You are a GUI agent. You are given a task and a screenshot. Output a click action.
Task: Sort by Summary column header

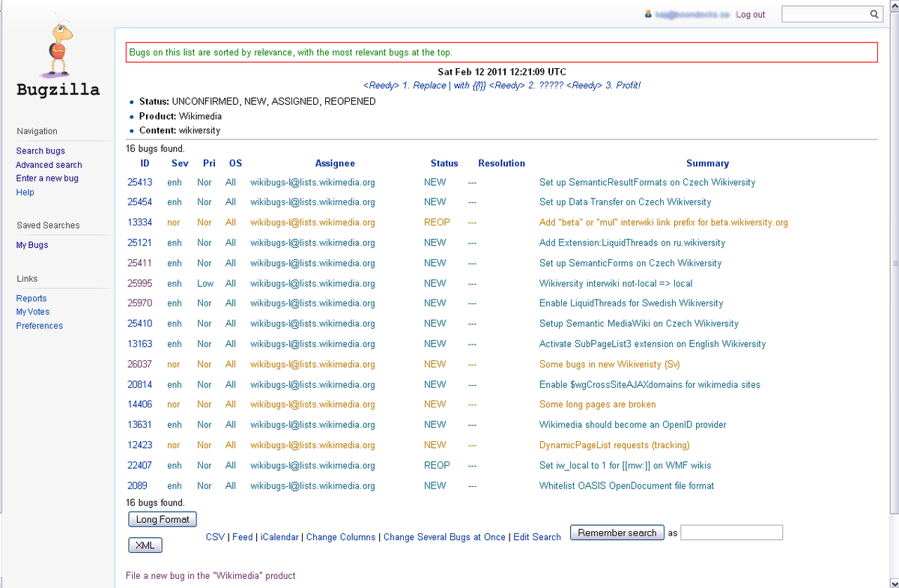[x=707, y=163]
